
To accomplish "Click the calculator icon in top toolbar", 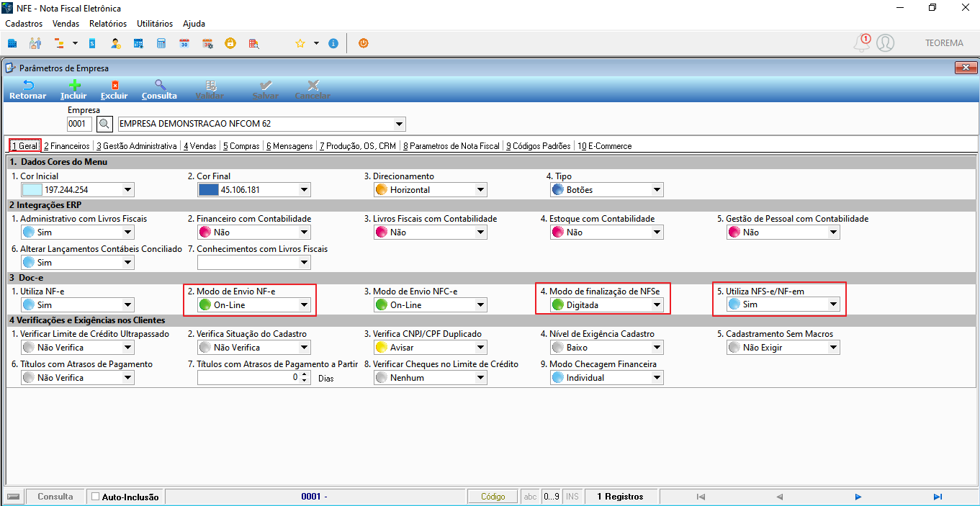I will (161, 43).
